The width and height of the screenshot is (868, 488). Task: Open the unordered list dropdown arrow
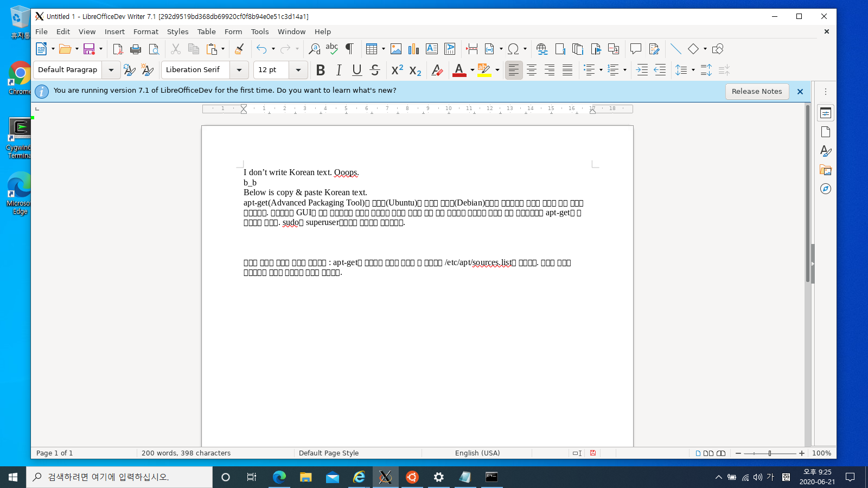(601, 70)
